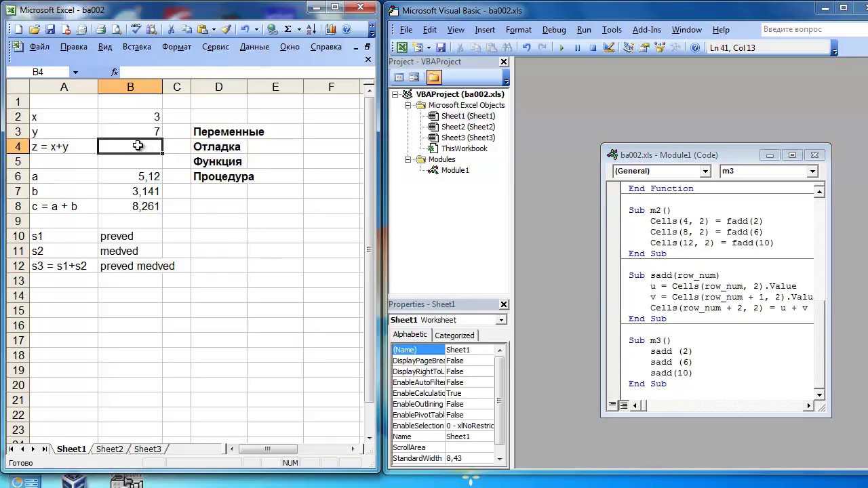Click the Save icon in VBA toolbar

point(441,47)
